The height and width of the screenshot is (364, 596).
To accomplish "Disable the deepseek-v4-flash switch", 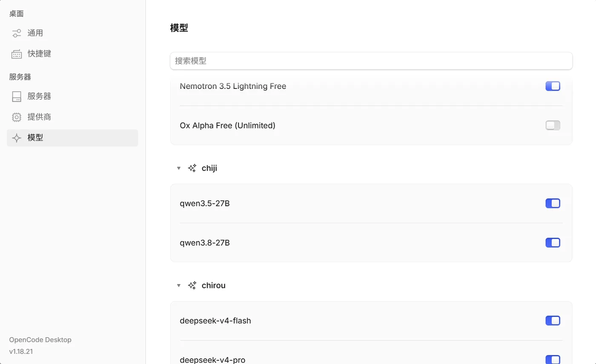I will coord(553,321).
